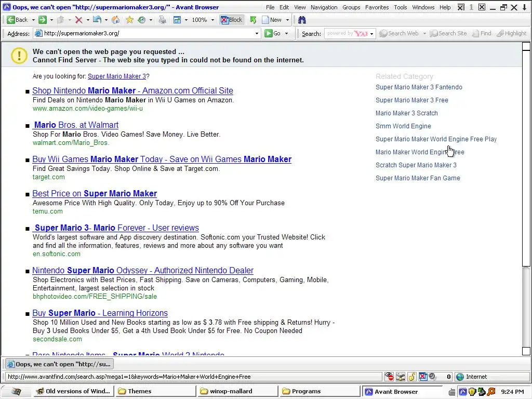Open the Undo dropdown arrow

(x=106, y=20)
